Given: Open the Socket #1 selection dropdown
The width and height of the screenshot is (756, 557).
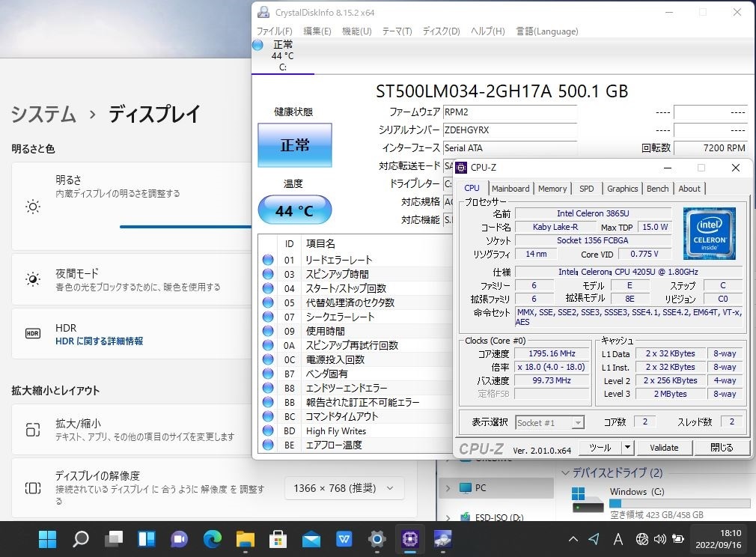Looking at the screenshot, I should pos(549,423).
